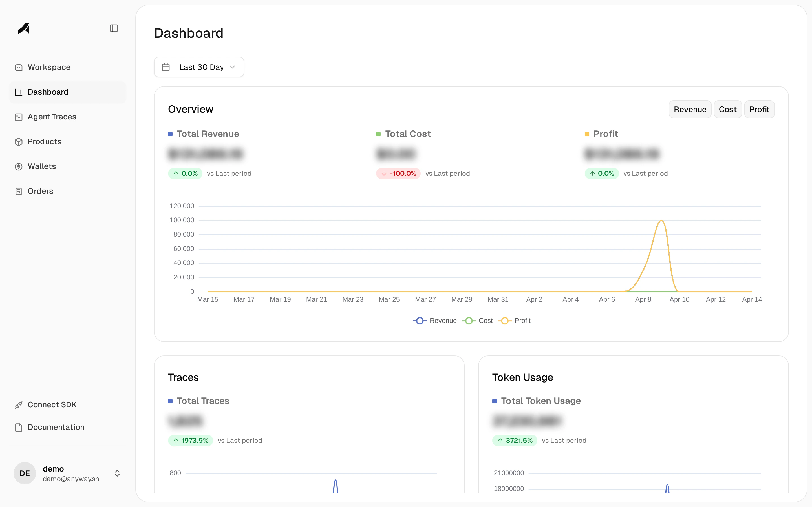
Task: Click the Profit legend marker below the chart
Action: tap(505, 321)
